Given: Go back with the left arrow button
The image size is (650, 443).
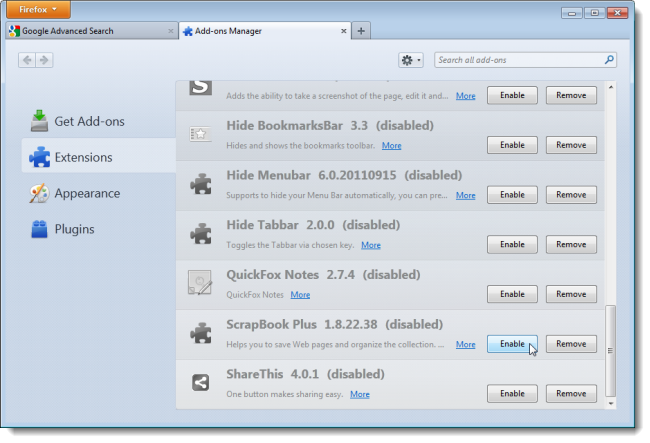Looking at the screenshot, I should 27,60.
